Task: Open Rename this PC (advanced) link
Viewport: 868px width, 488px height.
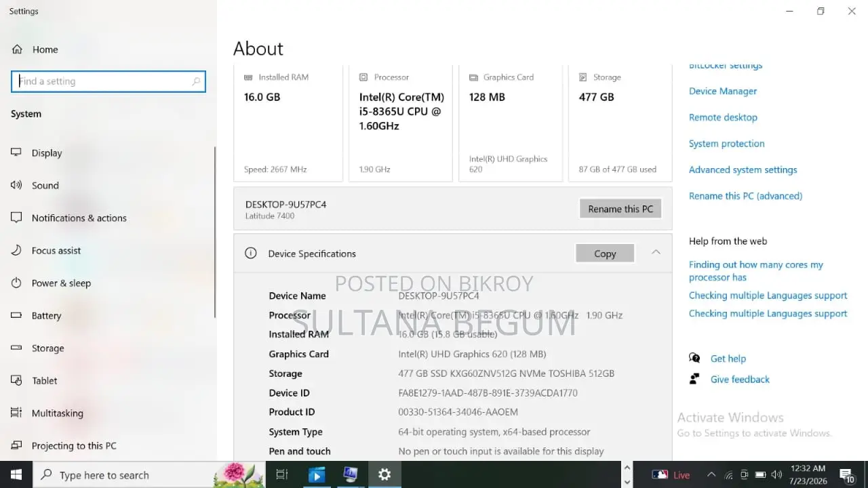Action: [x=745, y=196]
